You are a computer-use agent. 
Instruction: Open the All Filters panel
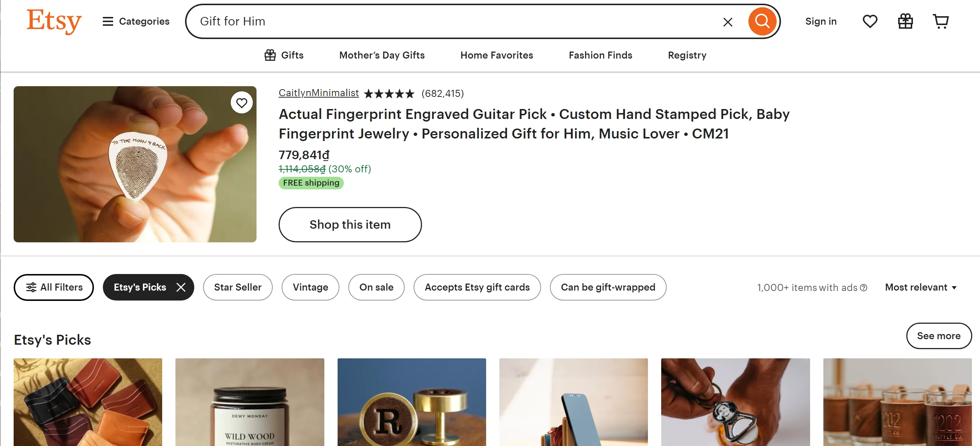[54, 287]
